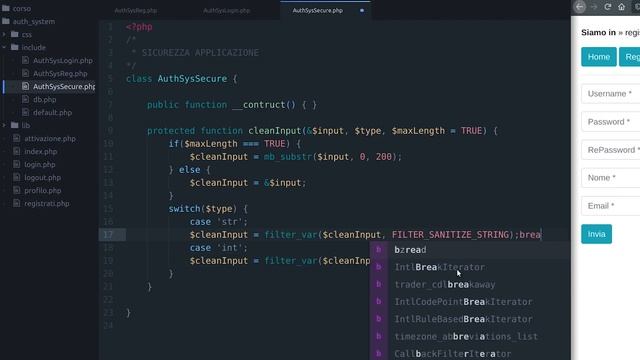Click FILTER_SANITIZE_STRING constant in line 17
Viewport: 640px width, 360px height.
[x=451, y=235]
